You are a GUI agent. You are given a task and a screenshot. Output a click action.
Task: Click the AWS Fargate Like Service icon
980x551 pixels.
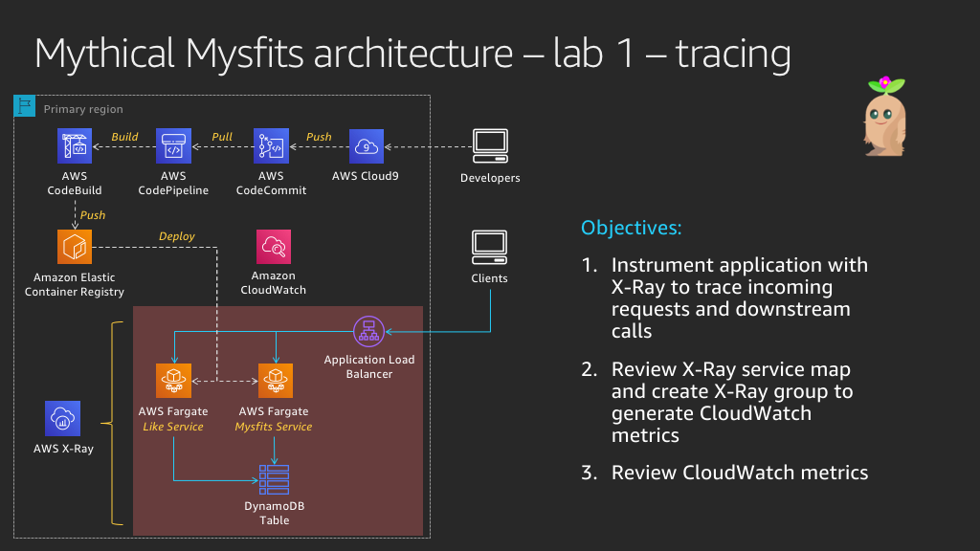(x=173, y=381)
